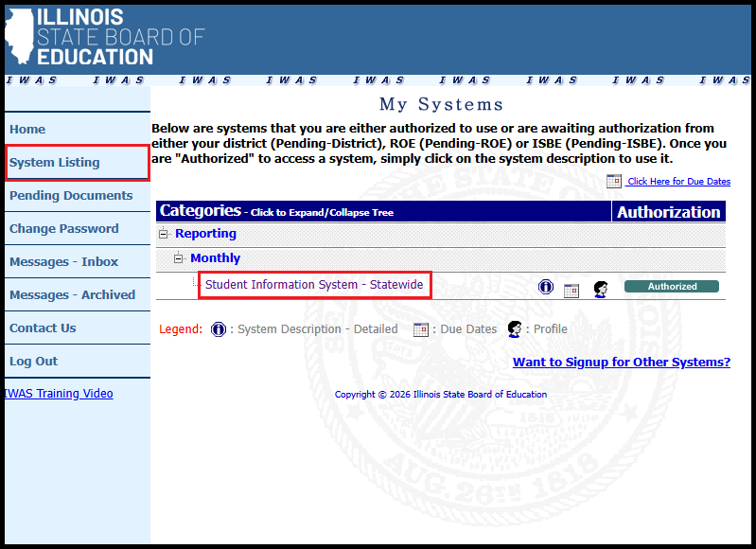Viewport: 756px width, 549px height.
Task: Open Student Information System - Statewide link
Action: [314, 285]
